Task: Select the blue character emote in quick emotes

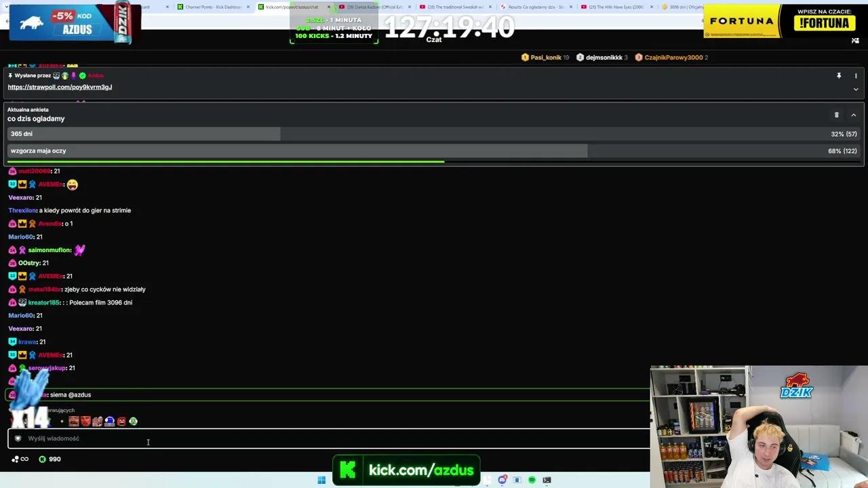Action: click(109, 422)
